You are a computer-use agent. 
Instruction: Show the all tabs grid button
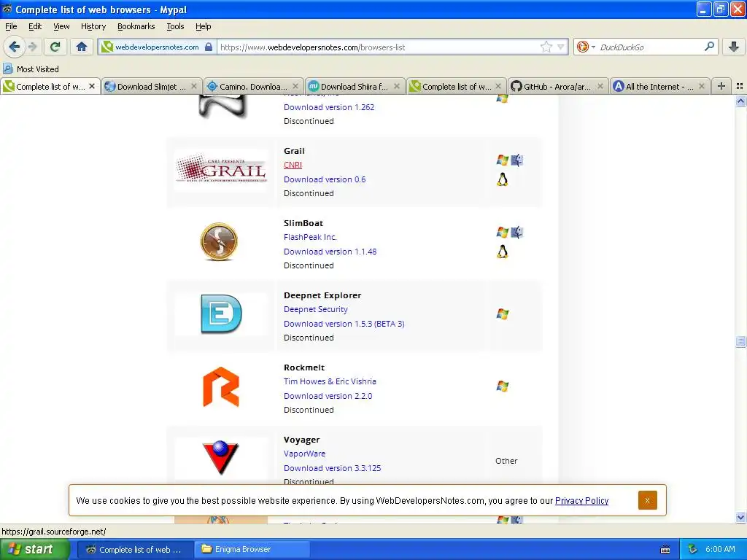pyautogui.click(x=740, y=86)
